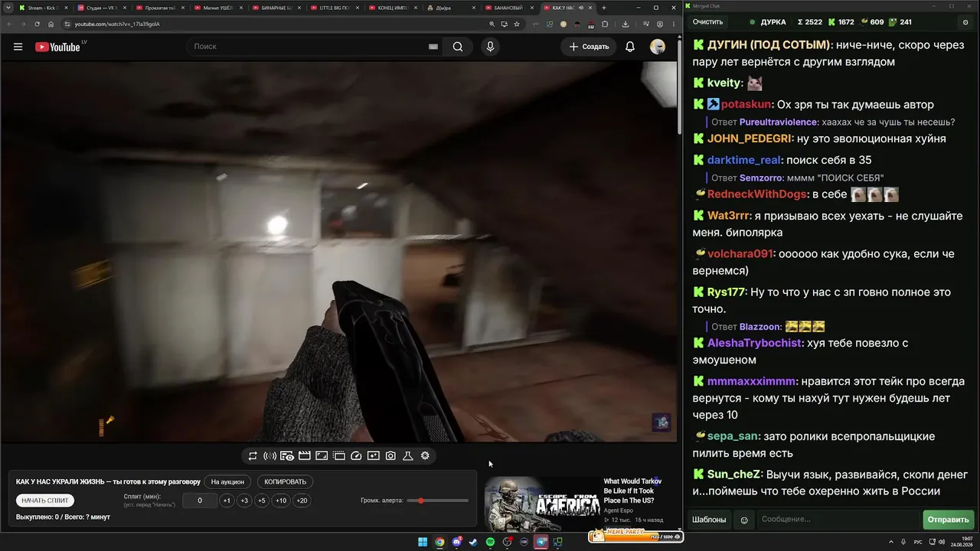Add 1 minute with the '+1' button
Image resolution: width=980 pixels, height=551 pixels.
[x=227, y=501]
